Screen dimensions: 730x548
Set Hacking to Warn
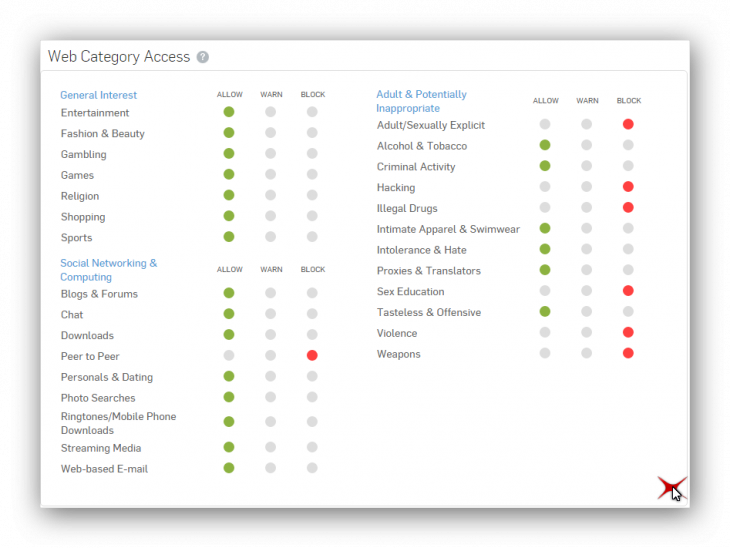click(587, 187)
